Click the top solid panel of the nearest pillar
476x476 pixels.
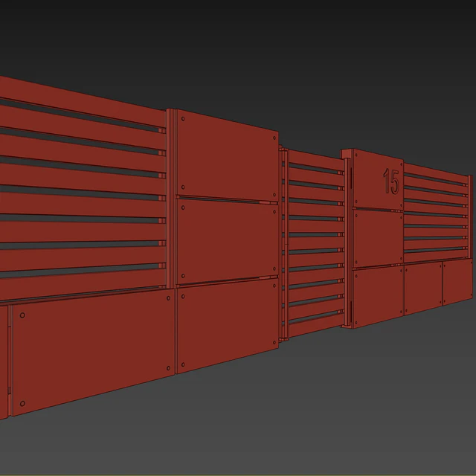click(x=227, y=155)
